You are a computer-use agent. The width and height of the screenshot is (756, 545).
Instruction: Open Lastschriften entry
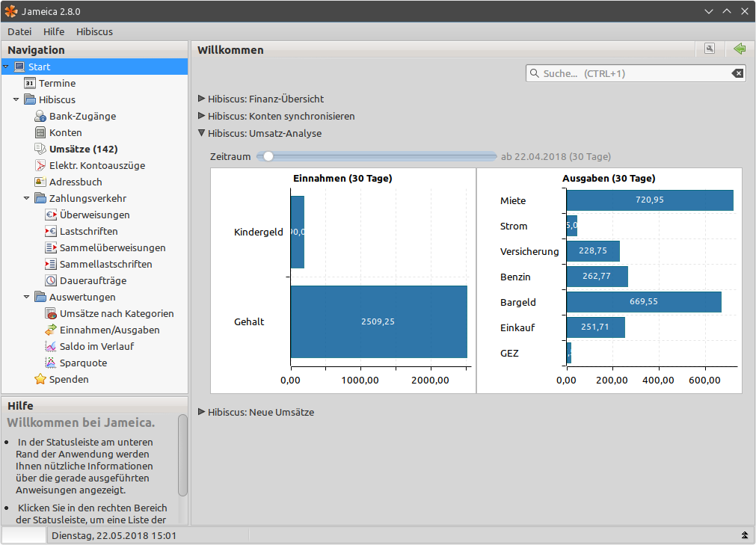[89, 231]
